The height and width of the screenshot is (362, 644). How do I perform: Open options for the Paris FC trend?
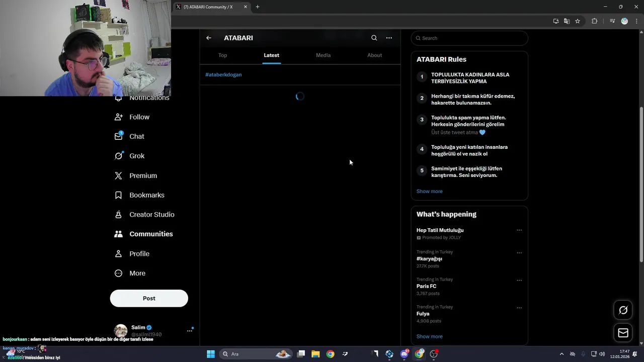(x=519, y=281)
